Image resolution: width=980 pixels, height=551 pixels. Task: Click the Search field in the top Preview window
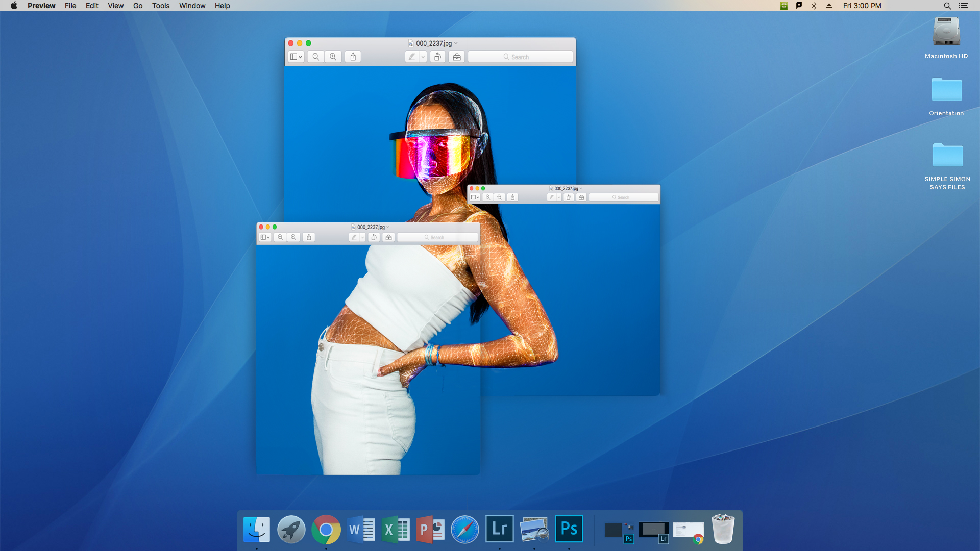(520, 57)
